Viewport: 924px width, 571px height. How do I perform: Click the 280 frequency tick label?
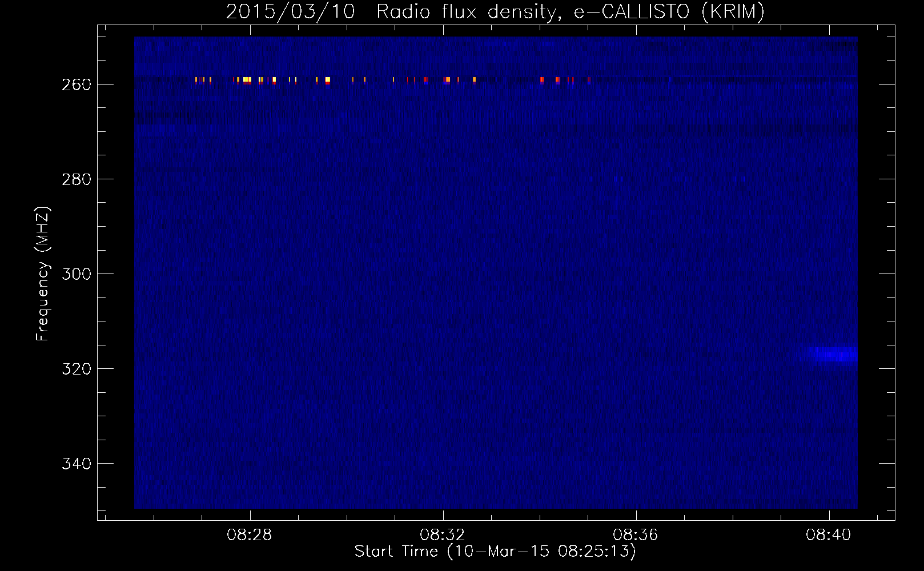pos(77,179)
